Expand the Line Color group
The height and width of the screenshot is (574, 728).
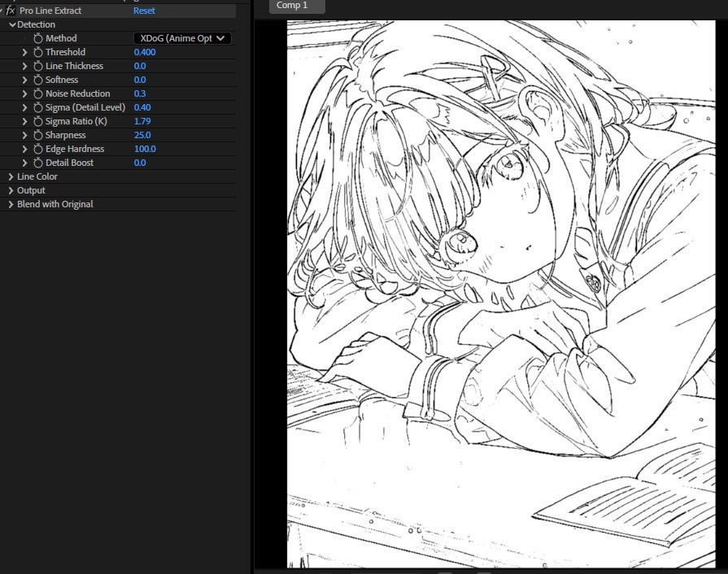11,176
